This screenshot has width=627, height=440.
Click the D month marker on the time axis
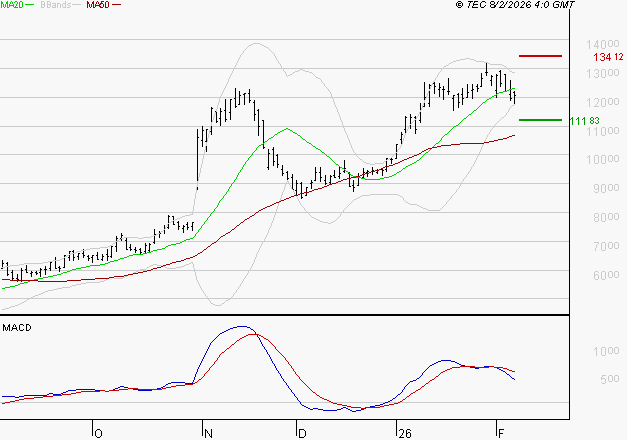click(x=302, y=434)
